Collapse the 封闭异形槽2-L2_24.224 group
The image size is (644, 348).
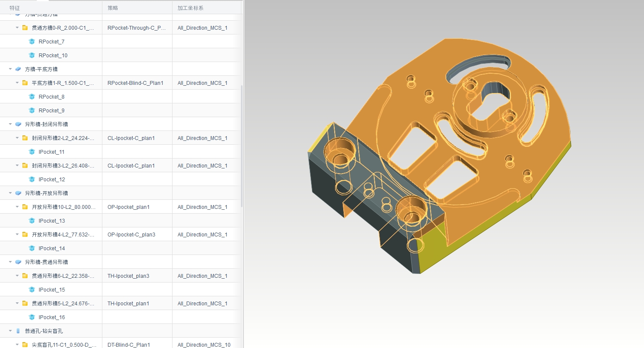17,138
